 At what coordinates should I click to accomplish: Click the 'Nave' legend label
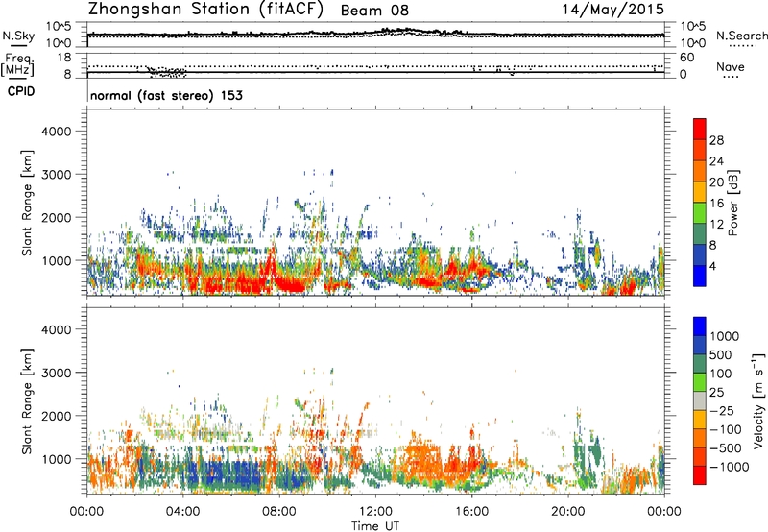[730, 66]
